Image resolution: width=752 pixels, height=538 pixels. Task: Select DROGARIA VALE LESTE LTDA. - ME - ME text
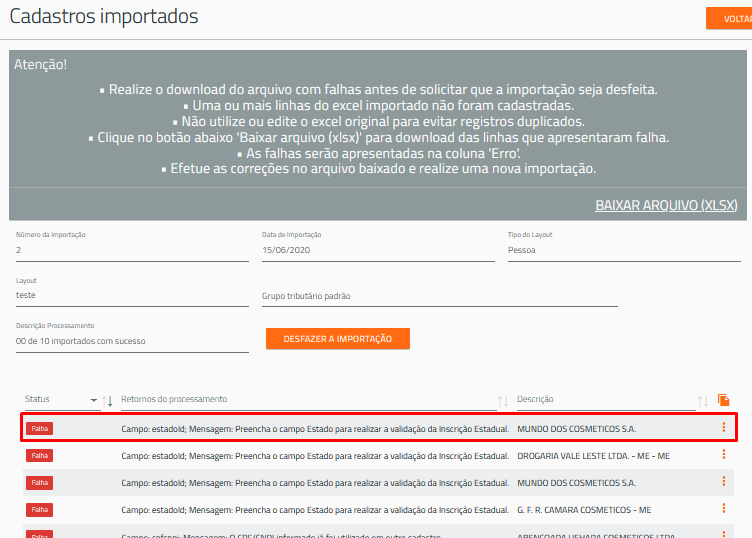point(593,456)
